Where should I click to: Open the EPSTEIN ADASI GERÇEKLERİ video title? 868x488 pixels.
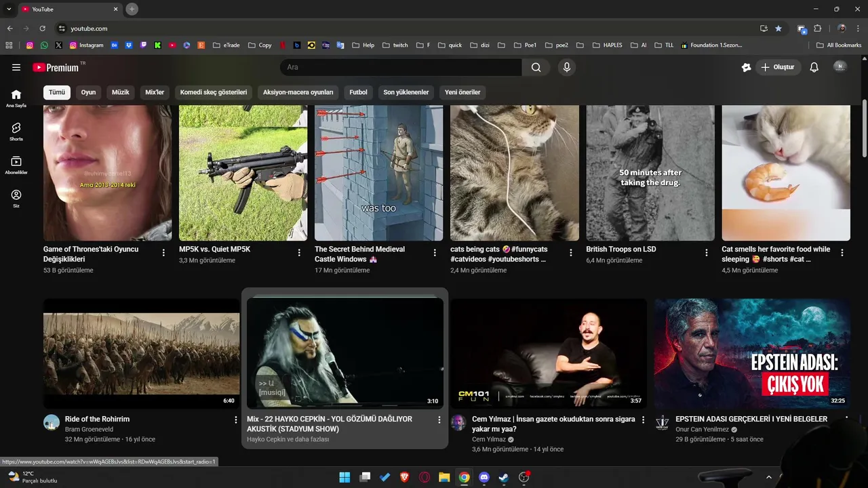coord(751,419)
